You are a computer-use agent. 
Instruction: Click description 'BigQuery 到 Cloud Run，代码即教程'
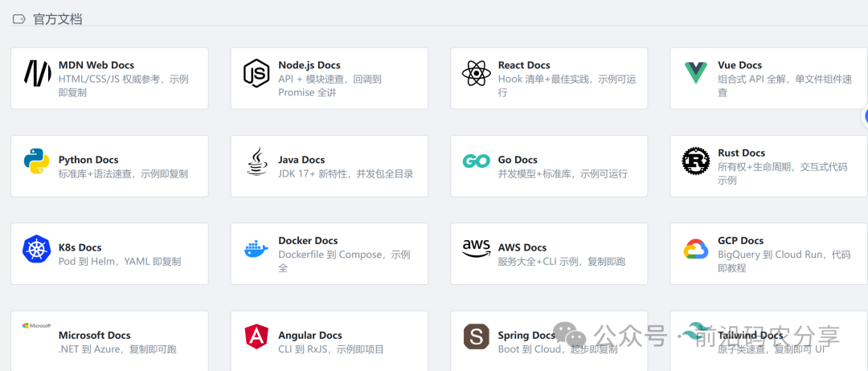point(784,262)
